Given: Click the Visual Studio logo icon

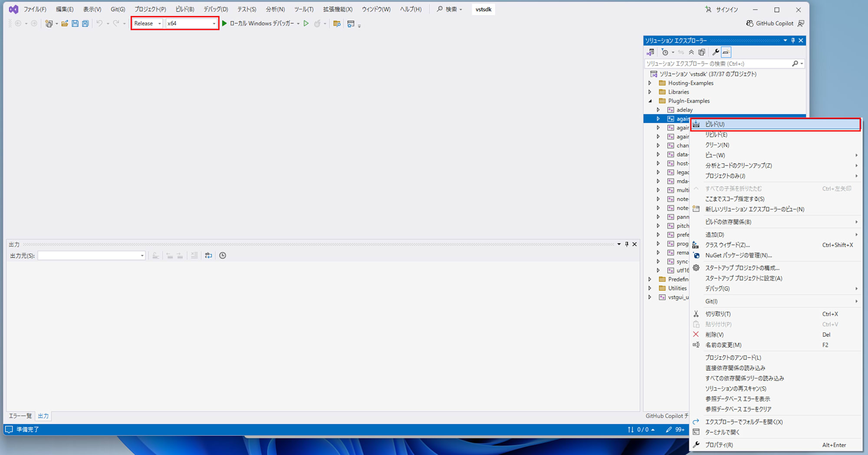Looking at the screenshot, I should 13,9.
